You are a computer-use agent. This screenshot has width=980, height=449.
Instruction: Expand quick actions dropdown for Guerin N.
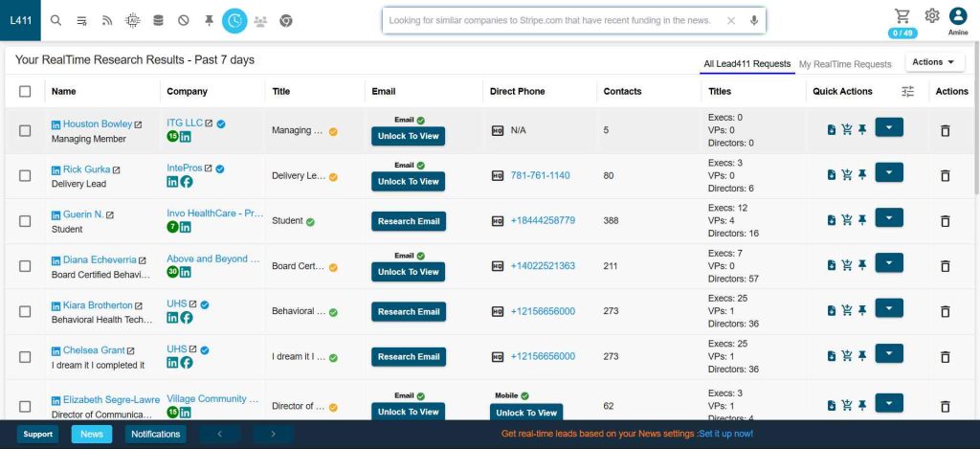(x=889, y=217)
